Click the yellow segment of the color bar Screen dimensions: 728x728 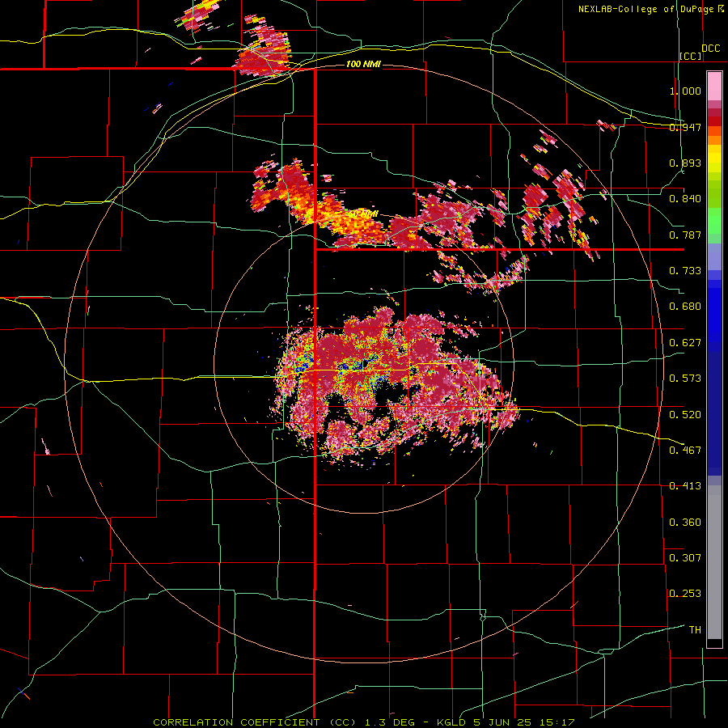click(714, 159)
